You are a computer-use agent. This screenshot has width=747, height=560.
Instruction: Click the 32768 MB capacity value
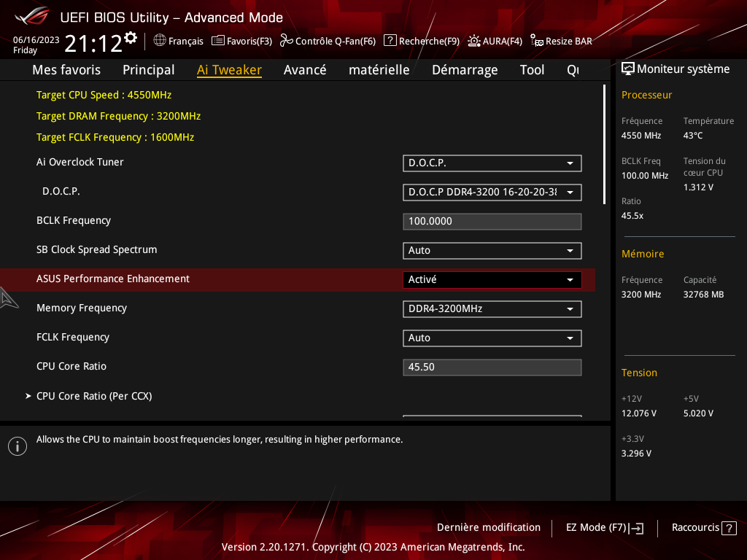tap(704, 295)
